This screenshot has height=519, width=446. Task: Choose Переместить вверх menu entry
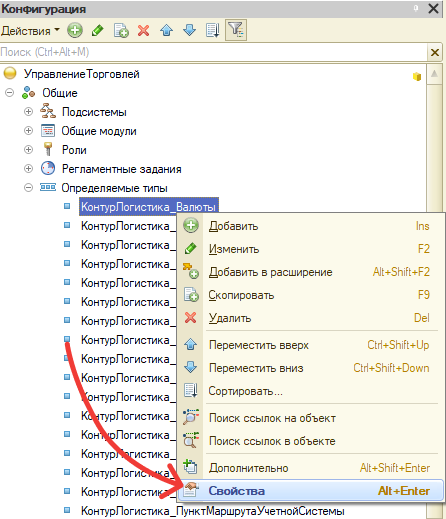click(x=311, y=345)
